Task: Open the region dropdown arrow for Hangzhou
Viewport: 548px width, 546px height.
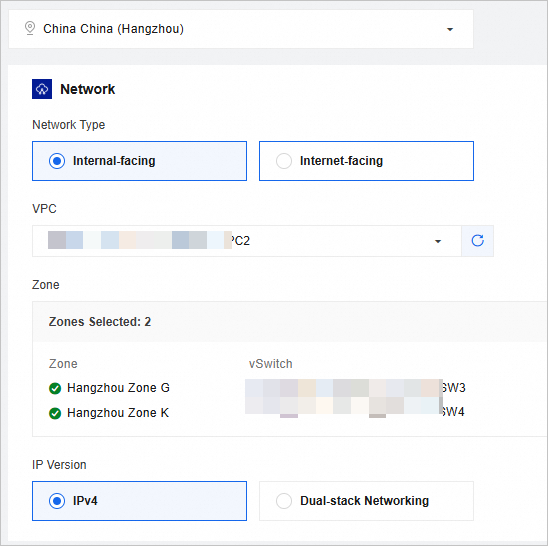Action: click(x=450, y=29)
